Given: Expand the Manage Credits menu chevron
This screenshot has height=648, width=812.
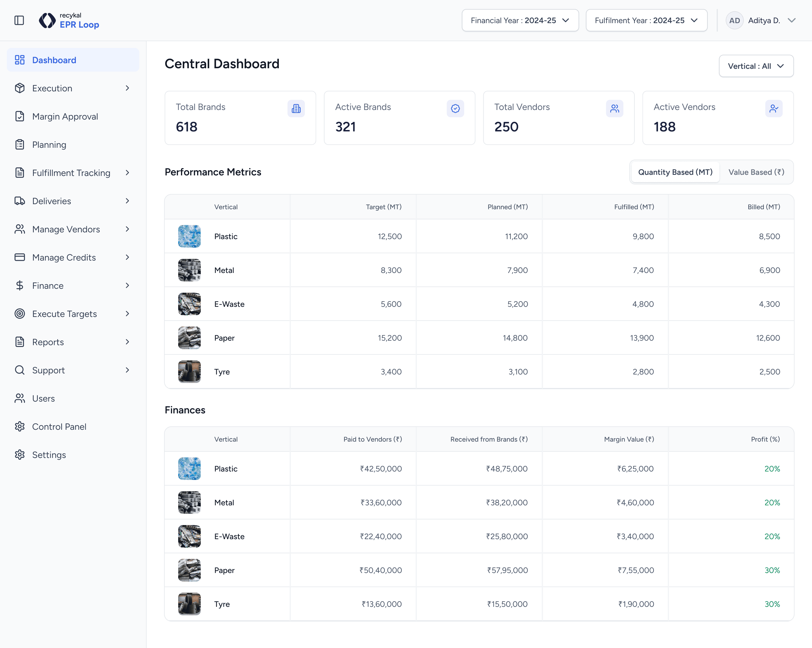Looking at the screenshot, I should point(127,257).
